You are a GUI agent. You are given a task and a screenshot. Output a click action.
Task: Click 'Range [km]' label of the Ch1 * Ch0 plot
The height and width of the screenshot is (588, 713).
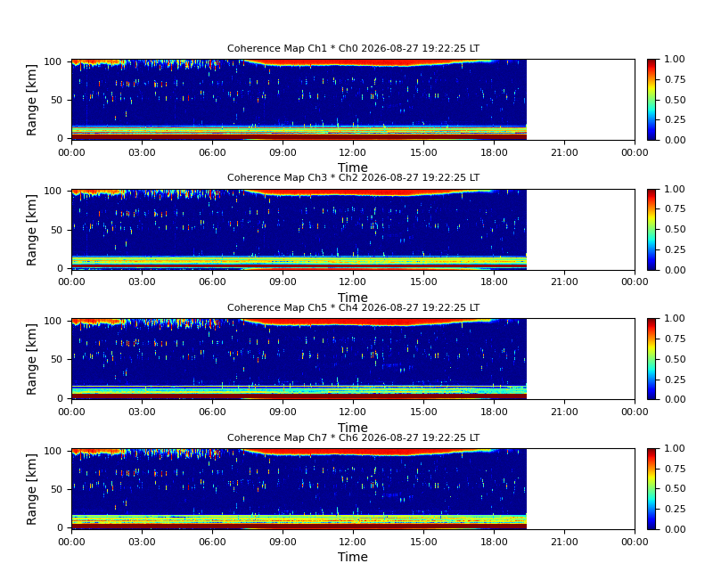click(31, 100)
